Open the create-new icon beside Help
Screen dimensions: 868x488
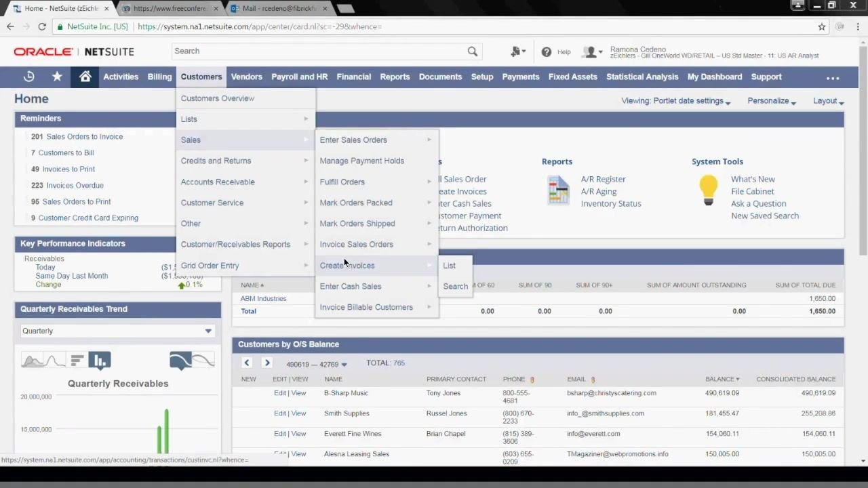click(x=517, y=52)
